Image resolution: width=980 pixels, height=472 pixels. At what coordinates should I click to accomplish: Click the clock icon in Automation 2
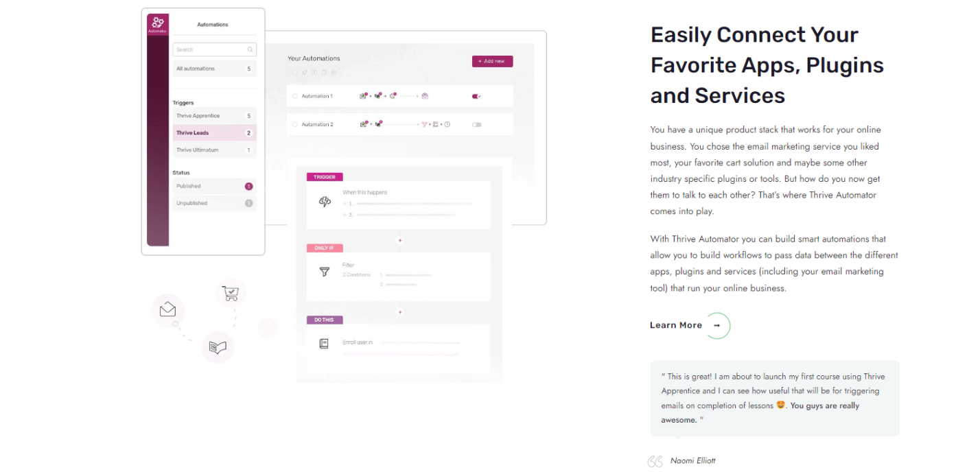pos(447,124)
